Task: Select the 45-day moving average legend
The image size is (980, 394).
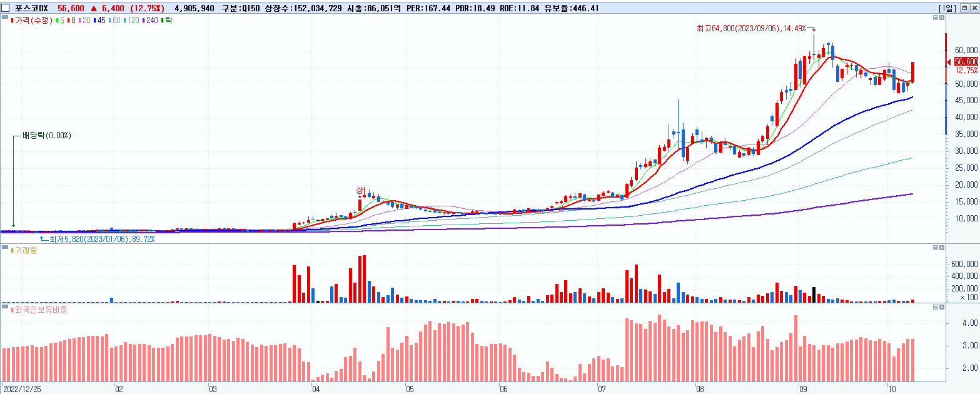Action: click(100, 21)
